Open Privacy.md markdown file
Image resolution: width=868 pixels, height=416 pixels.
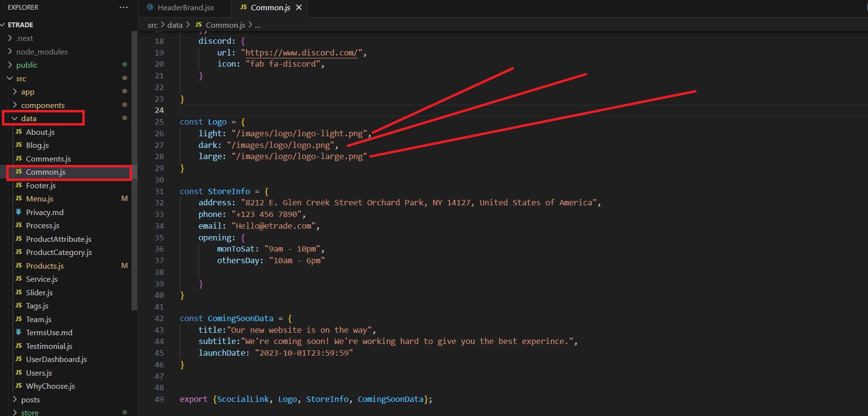(44, 212)
